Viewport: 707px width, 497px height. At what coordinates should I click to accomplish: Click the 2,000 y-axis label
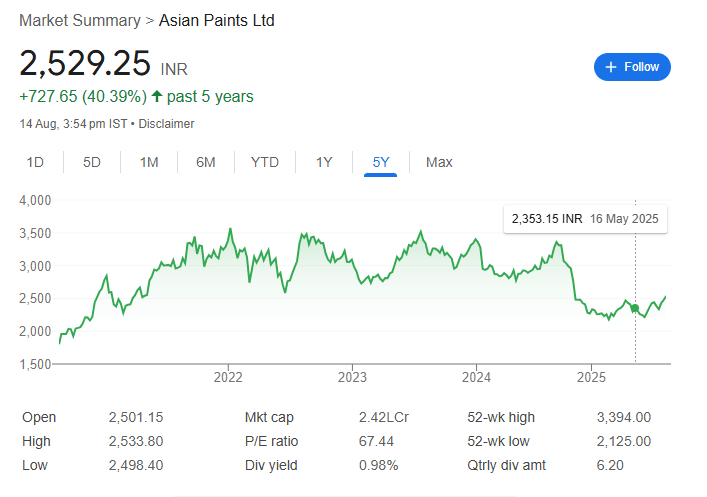pyautogui.click(x=35, y=331)
